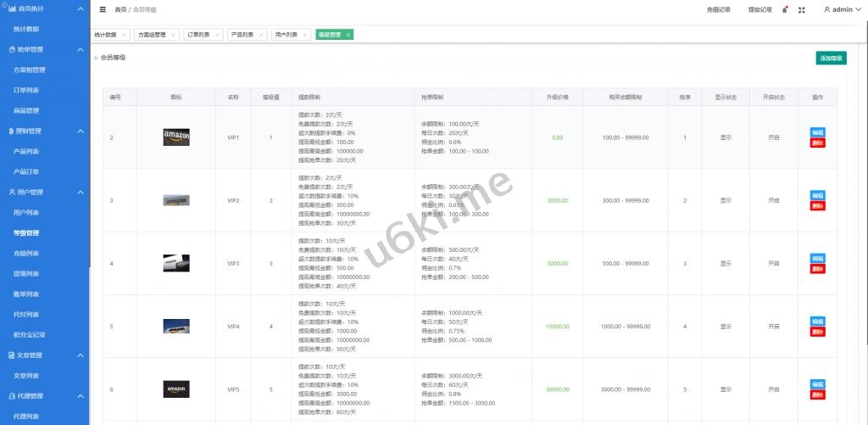This screenshot has height=425, width=868.
Task: Close the 订单列表 tab via its x
Action: tap(219, 35)
